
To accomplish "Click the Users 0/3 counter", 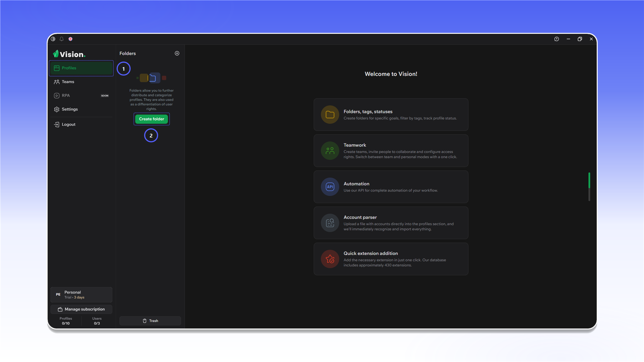I will (97, 321).
